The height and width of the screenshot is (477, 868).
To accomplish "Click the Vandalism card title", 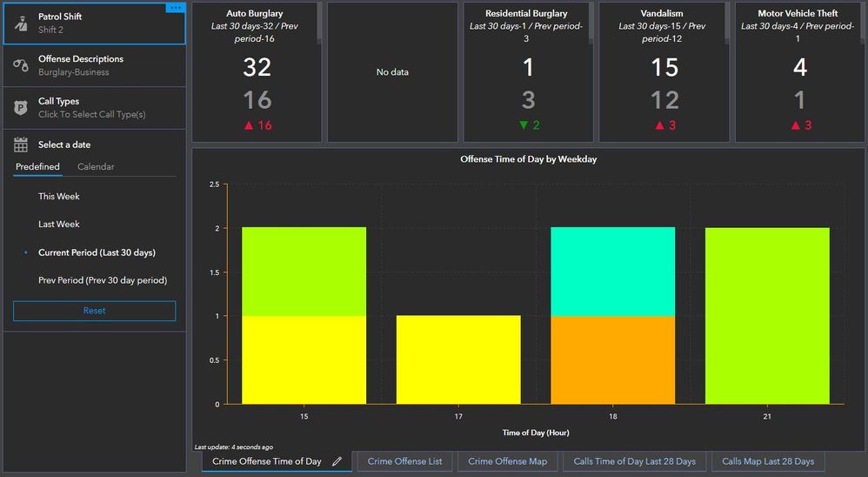I will pos(662,13).
